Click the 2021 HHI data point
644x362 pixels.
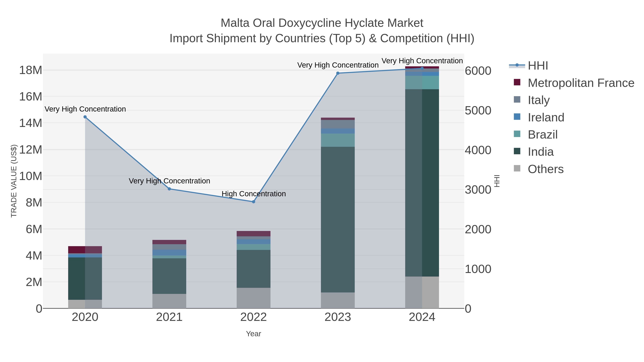pos(169,189)
